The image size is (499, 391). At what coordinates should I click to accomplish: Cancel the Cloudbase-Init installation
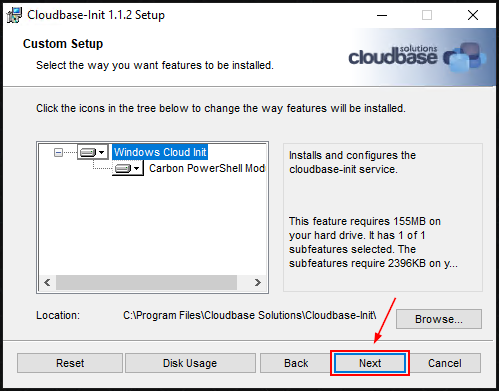pyautogui.click(x=445, y=363)
